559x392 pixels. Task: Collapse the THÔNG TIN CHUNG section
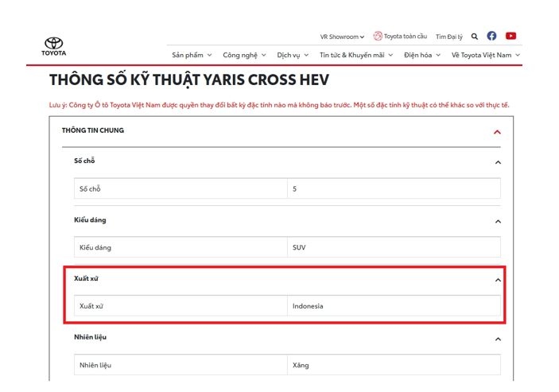point(497,132)
